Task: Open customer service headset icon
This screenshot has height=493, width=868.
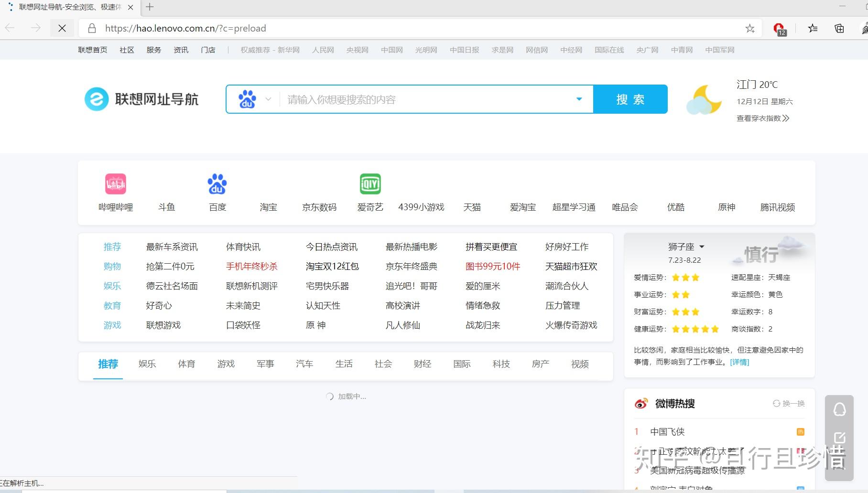Action: coord(839,409)
